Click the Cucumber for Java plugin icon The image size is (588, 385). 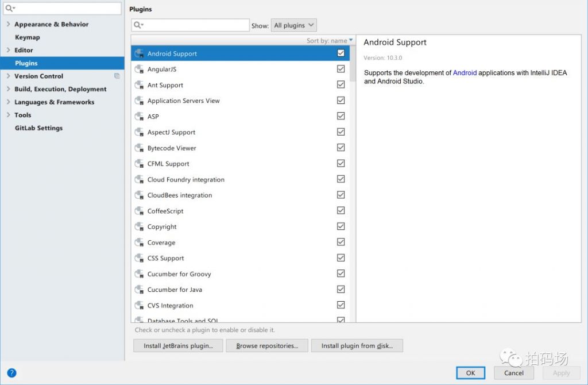(x=139, y=290)
